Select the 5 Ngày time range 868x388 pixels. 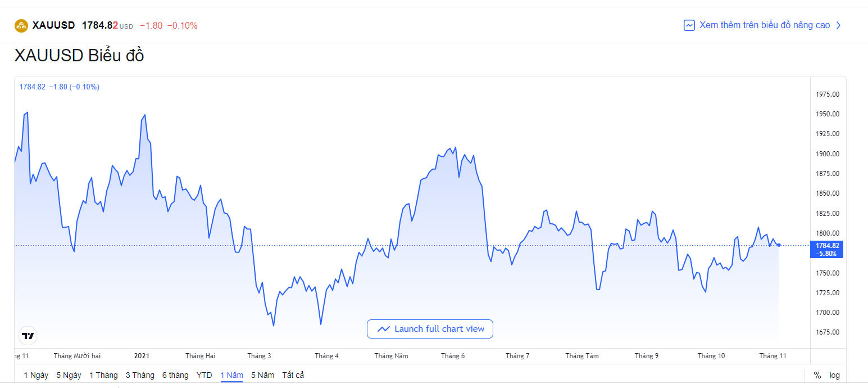click(x=69, y=375)
